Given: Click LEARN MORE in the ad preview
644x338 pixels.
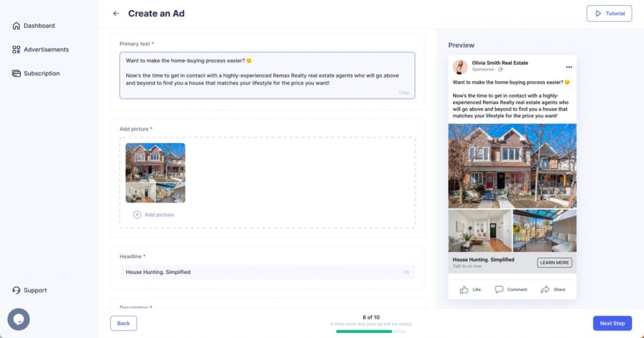Looking at the screenshot, I should click(x=555, y=262).
